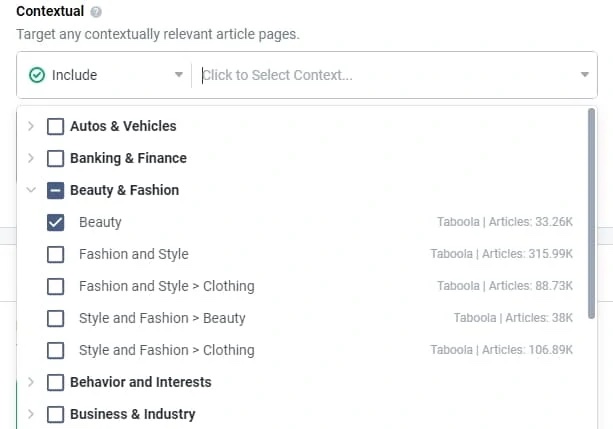Click the green Include checkmark icon

(x=37, y=75)
